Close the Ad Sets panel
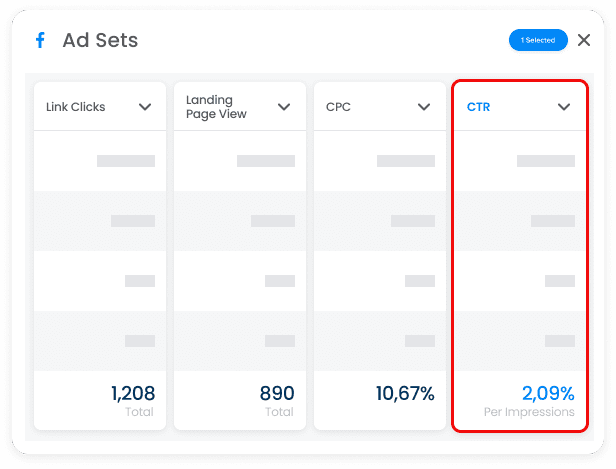 (584, 40)
